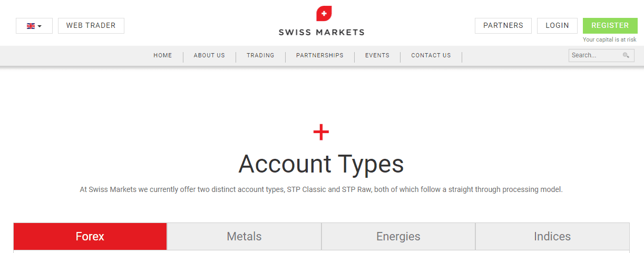Open the Events menu item
644x253 pixels.
pos(377,55)
